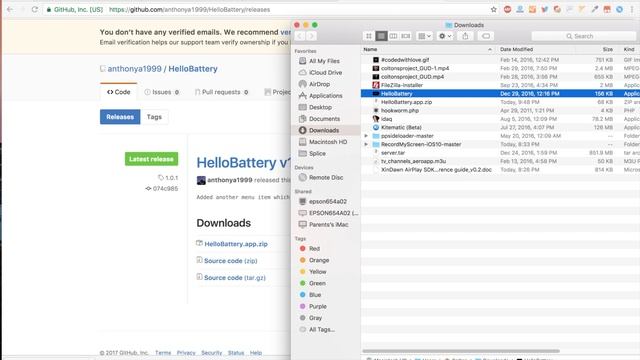Click the browser address bar URL

pyautogui.click(x=189, y=9)
